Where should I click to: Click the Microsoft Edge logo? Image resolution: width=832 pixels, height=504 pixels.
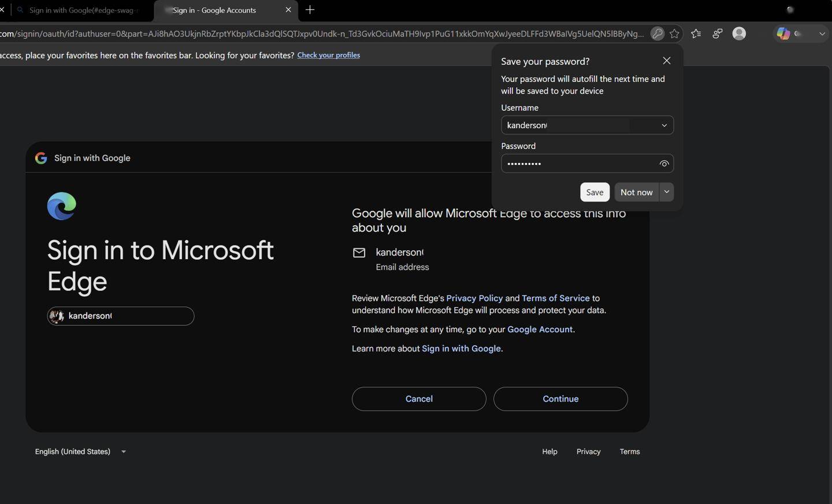click(62, 206)
